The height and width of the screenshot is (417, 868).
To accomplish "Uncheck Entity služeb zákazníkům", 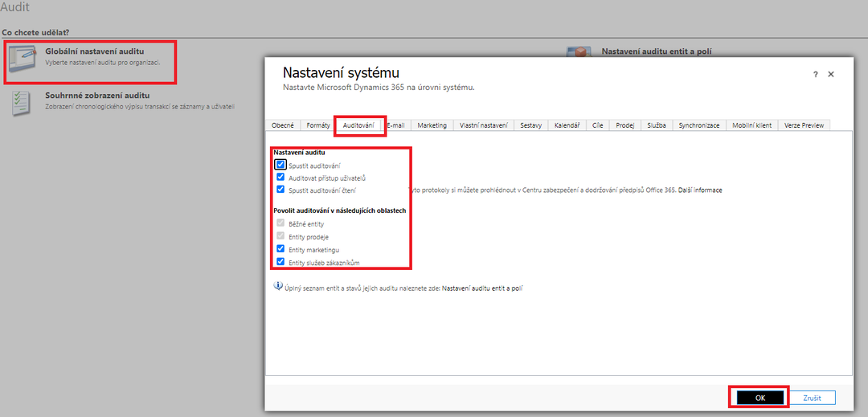I will point(280,262).
